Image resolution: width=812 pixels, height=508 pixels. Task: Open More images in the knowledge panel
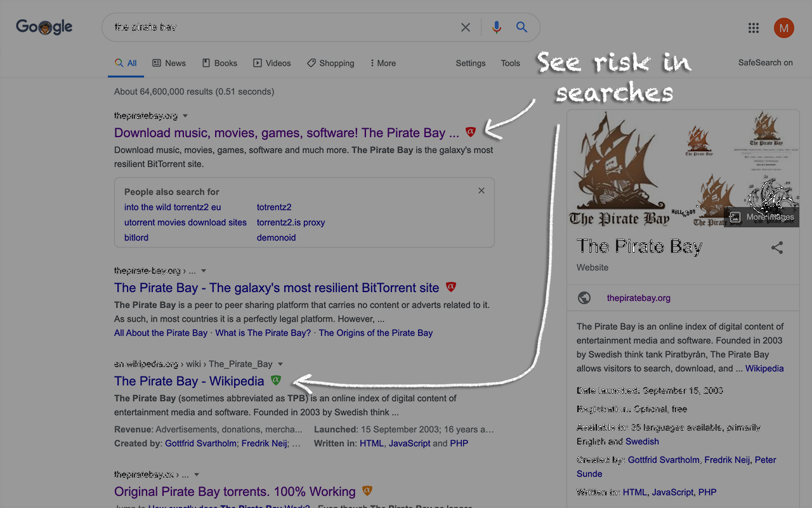point(762,217)
